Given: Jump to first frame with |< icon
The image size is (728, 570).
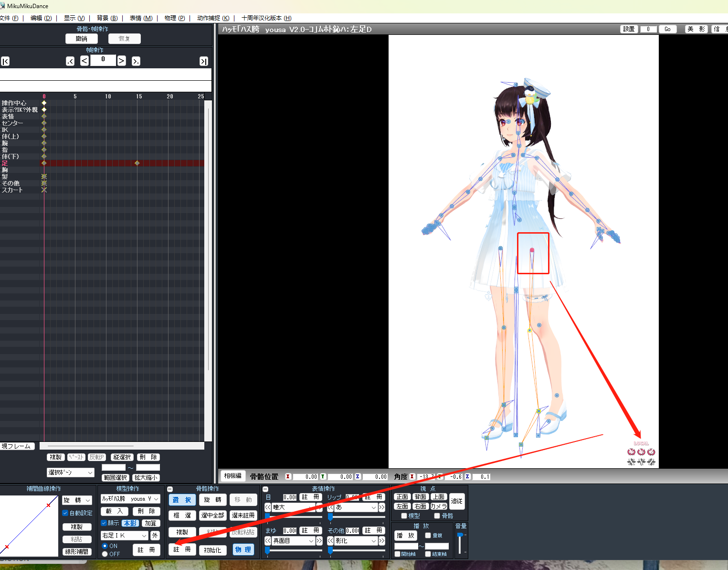Looking at the screenshot, I should pos(5,61).
